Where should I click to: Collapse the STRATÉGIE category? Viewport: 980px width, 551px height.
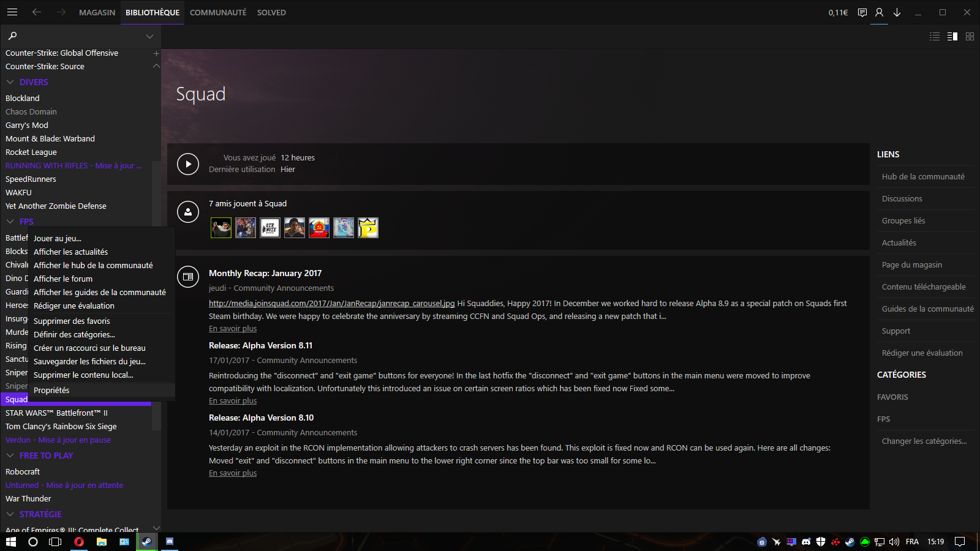click(x=10, y=514)
